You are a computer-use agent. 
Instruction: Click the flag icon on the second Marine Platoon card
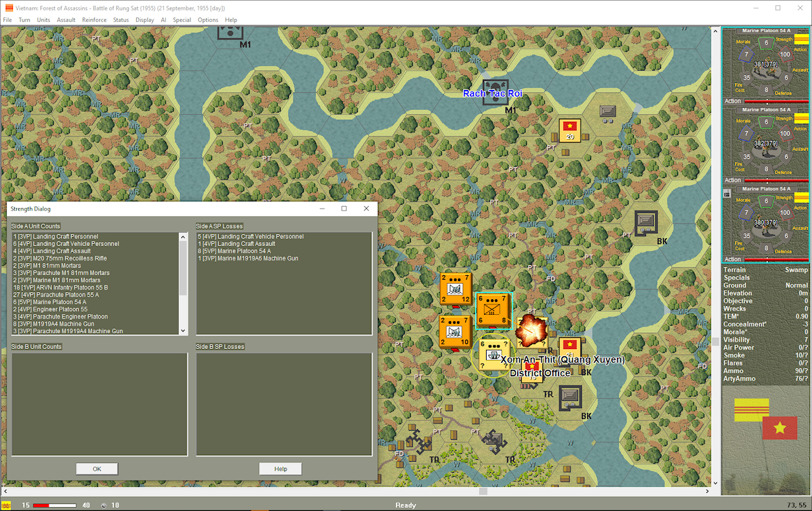pos(801,119)
